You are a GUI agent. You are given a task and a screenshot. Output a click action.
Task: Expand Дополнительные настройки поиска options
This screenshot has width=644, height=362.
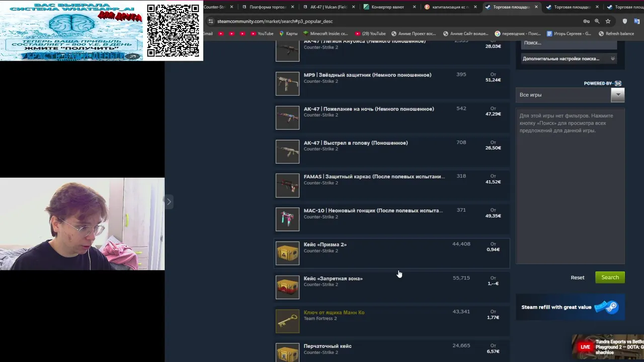pyautogui.click(x=569, y=59)
